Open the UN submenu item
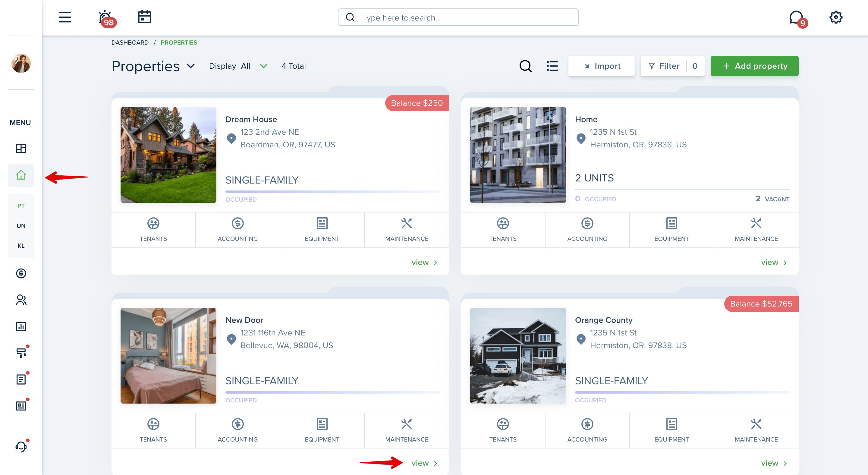This screenshot has height=475, width=868. [x=21, y=226]
